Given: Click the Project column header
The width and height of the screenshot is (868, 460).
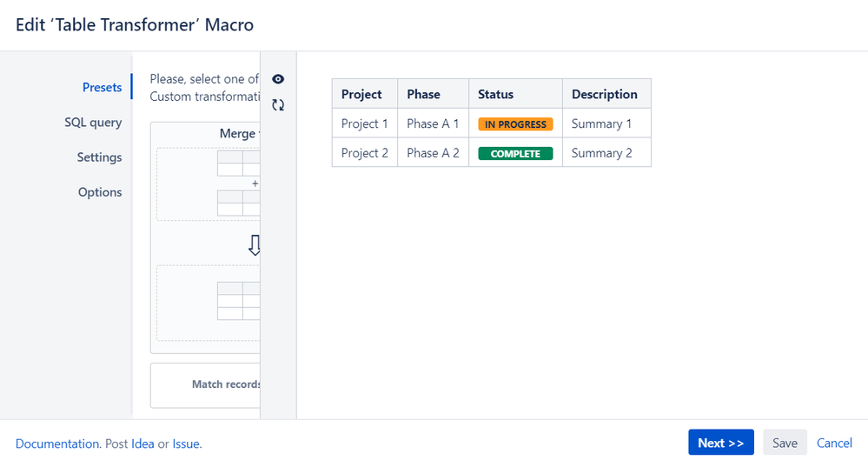Looking at the screenshot, I should pyautogui.click(x=361, y=94).
